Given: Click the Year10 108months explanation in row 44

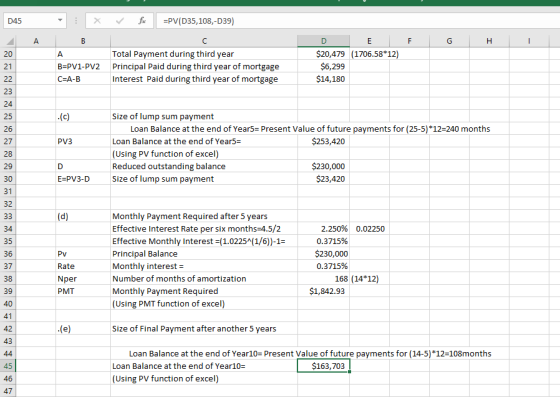Looking at the screenshot, I should [x=310, y=354].
